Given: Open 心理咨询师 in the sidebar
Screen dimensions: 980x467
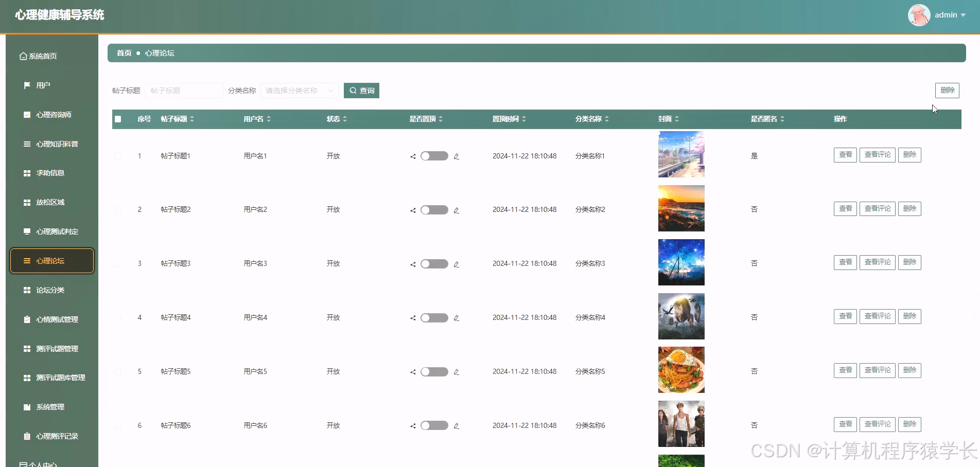Looking at the screenshot, I should click(52, 115).
